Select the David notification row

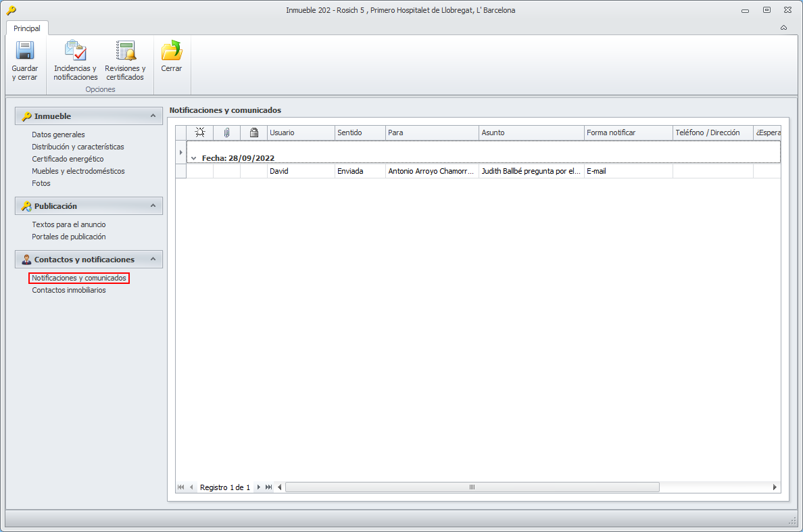(301, 172)
